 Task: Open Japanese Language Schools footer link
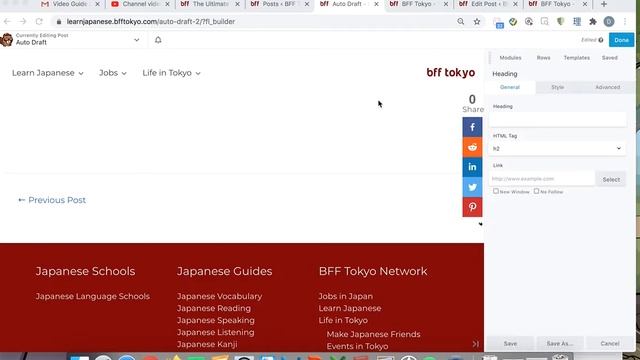[x=93, y=296]
